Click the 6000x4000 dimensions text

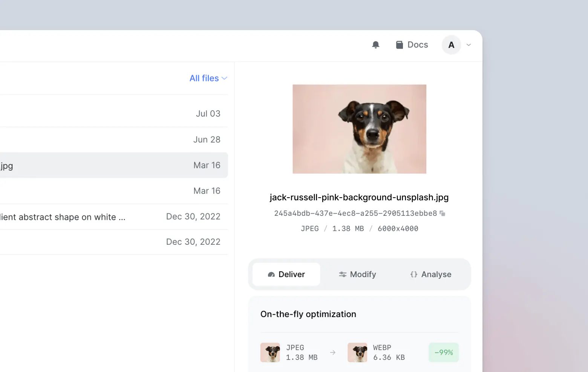click(x=398, y=229)
